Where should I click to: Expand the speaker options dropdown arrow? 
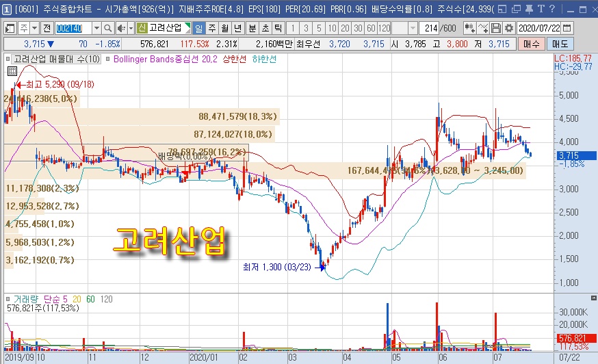click(131, 28)
